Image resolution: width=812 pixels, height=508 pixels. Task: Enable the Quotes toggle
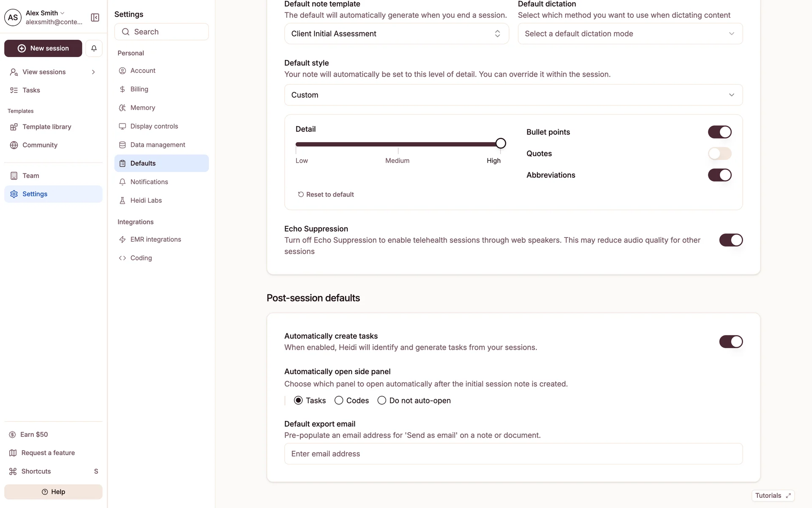click(x=719, y=154)
